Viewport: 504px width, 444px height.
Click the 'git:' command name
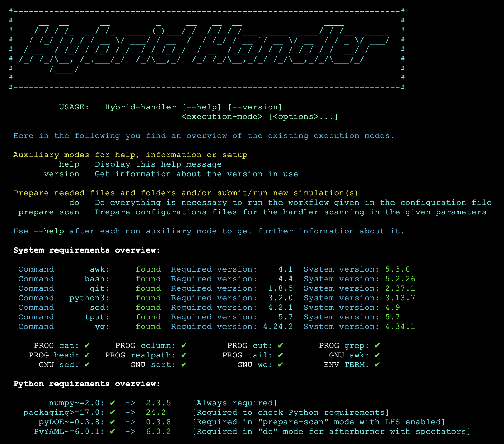100,288
